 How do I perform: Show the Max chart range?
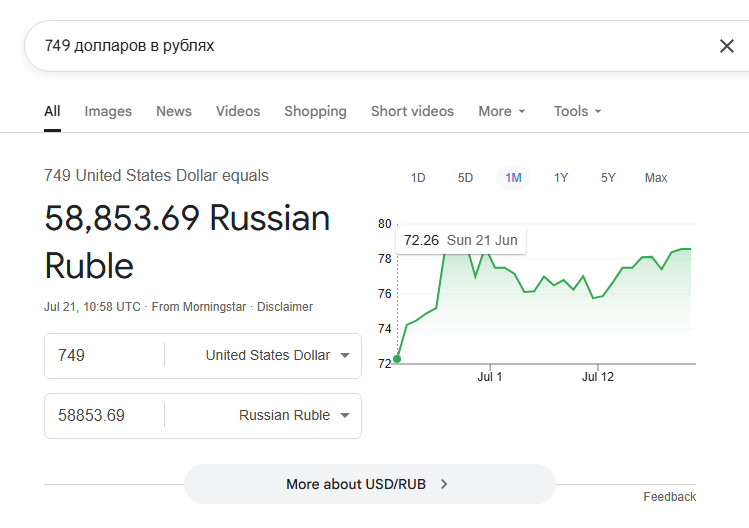[x=656, y=178]
